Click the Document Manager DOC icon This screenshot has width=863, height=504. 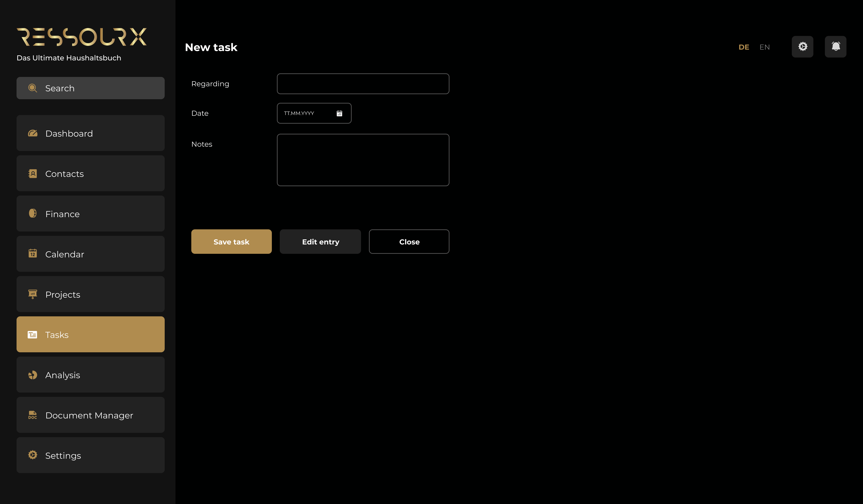point(33,415)
